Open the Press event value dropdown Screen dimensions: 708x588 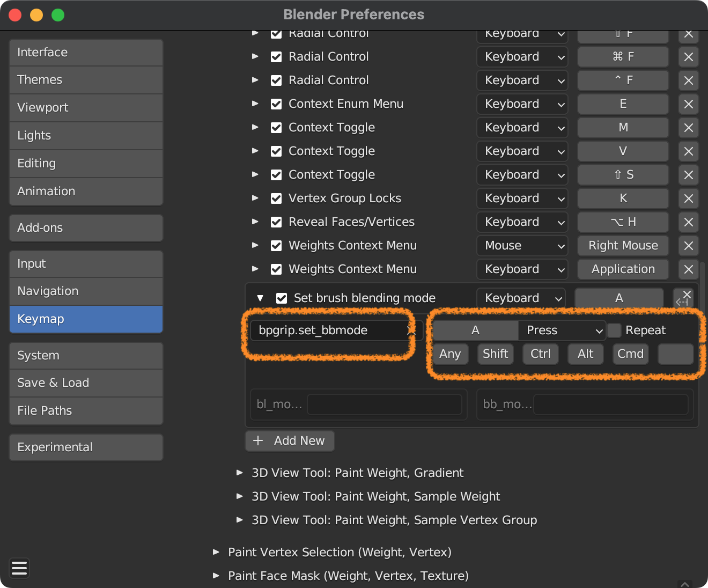(562, 330)
